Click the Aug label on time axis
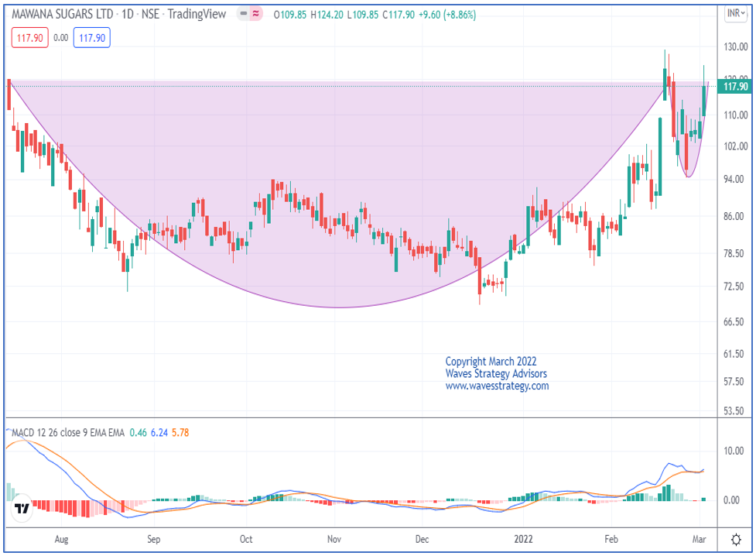Screen dimensions: 756x556 pos(61,539)
